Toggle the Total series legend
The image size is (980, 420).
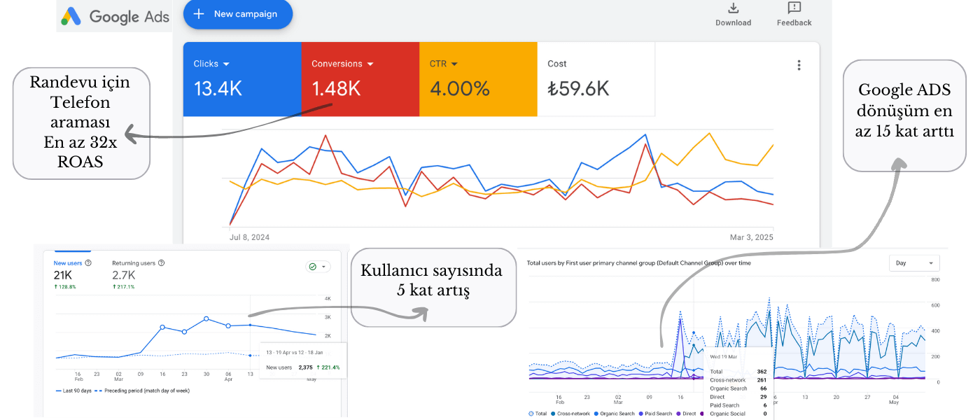(x=538, y=414)
